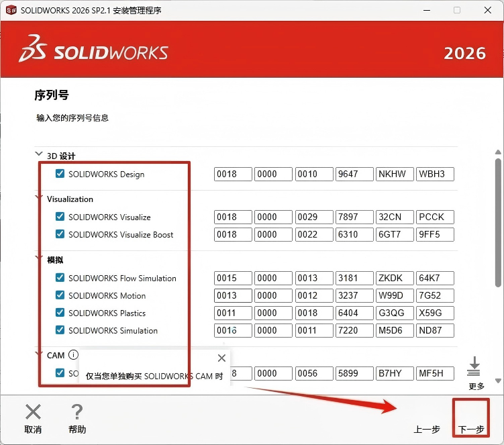Toggle SOLIDWORKS Visualize checkbox

tap(60, 216)
